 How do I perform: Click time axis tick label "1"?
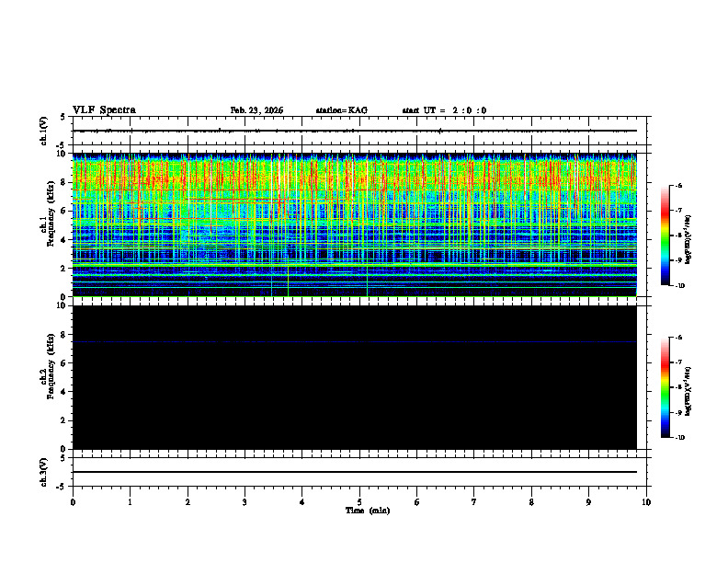coord(130,502)
